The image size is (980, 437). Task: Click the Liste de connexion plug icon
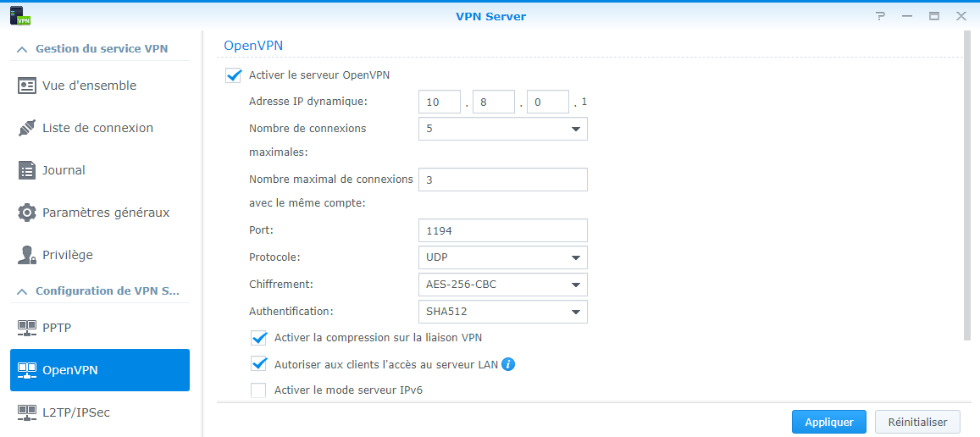click(27, 128)
